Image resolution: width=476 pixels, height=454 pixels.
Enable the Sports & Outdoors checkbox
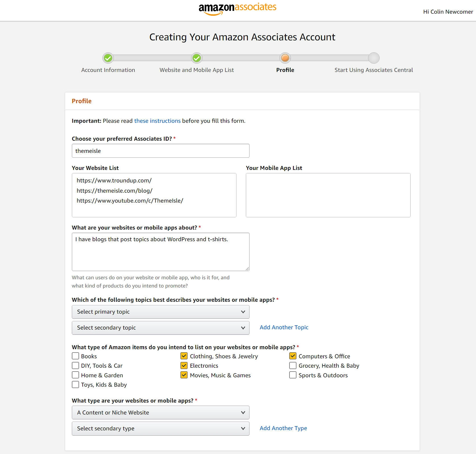click(293, 375)
